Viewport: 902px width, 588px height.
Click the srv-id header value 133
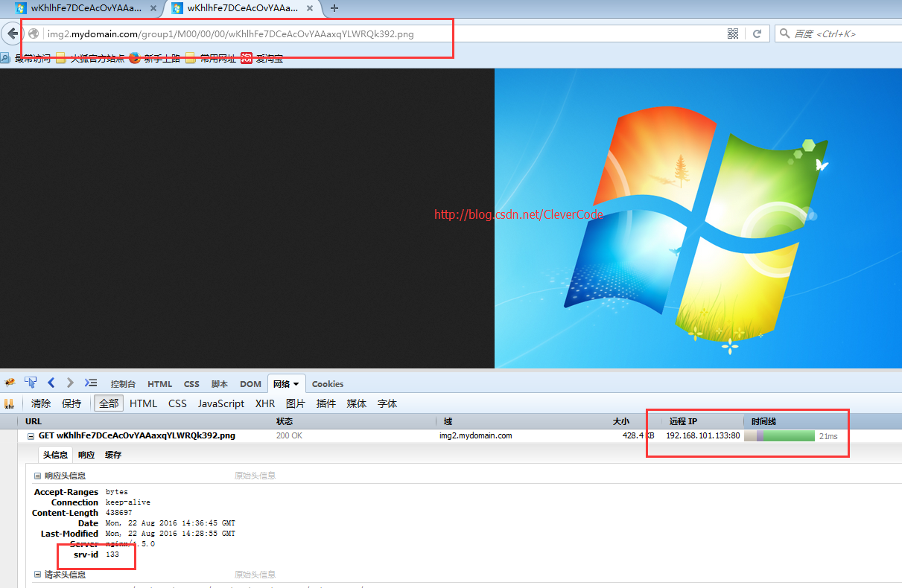[x=112, y=555]
